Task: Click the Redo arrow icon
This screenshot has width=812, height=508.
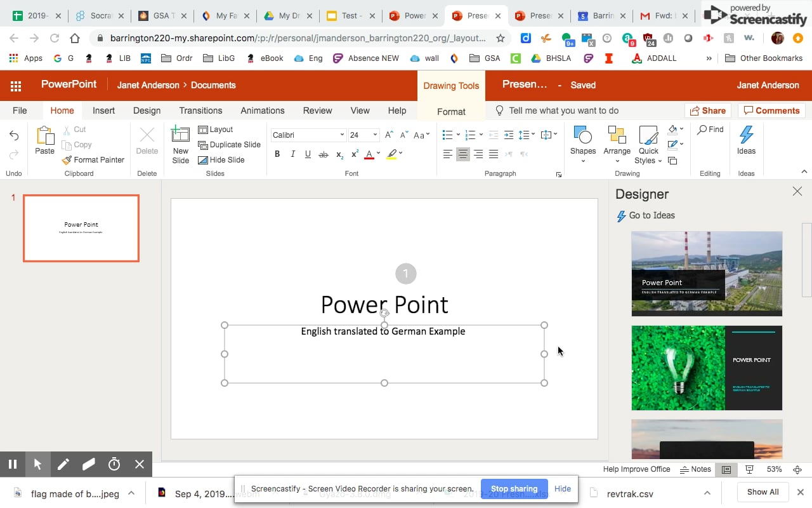Action: [14, 154]
